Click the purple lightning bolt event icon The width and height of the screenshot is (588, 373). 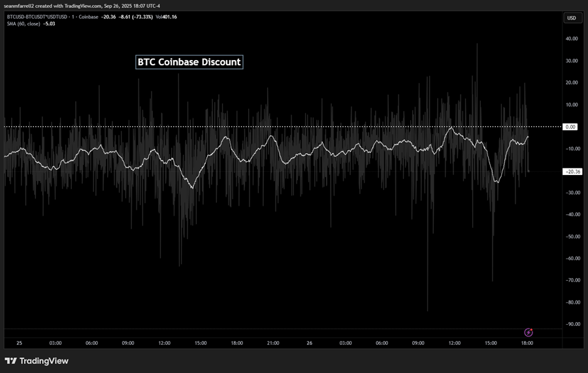pyautogui.click(x=529, y=332)
